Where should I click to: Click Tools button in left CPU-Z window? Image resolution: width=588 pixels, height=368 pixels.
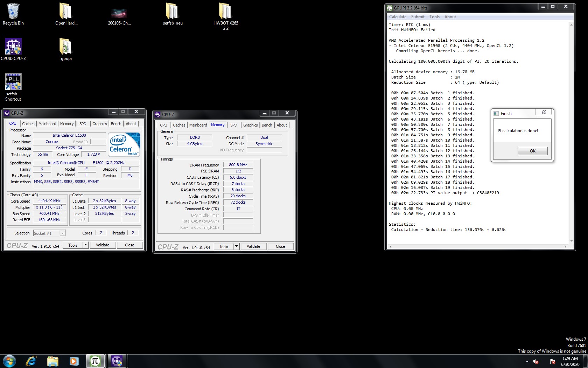(x=73, y=245)
